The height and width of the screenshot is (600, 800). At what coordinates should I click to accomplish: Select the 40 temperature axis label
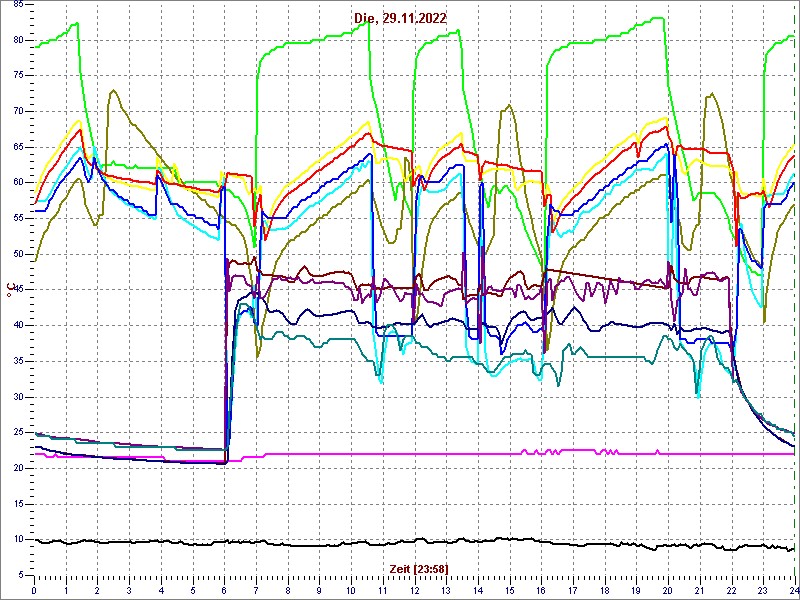(x=18, y=326)
